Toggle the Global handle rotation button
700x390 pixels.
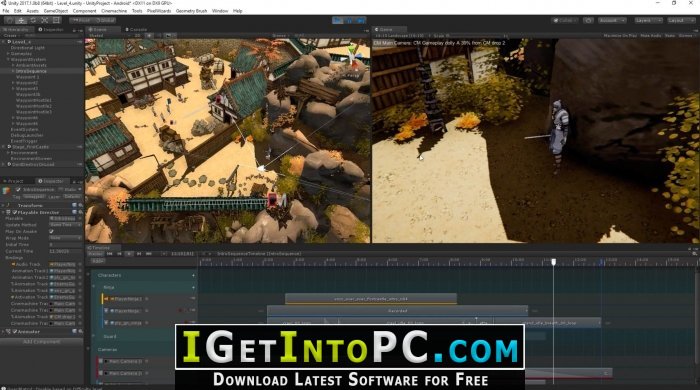(x=104, y=21)
